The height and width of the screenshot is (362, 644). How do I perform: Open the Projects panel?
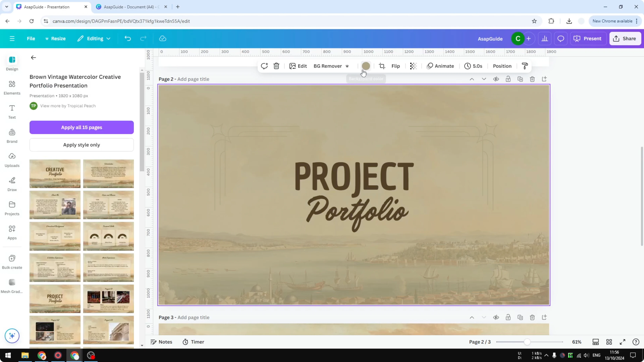point(12,208)
